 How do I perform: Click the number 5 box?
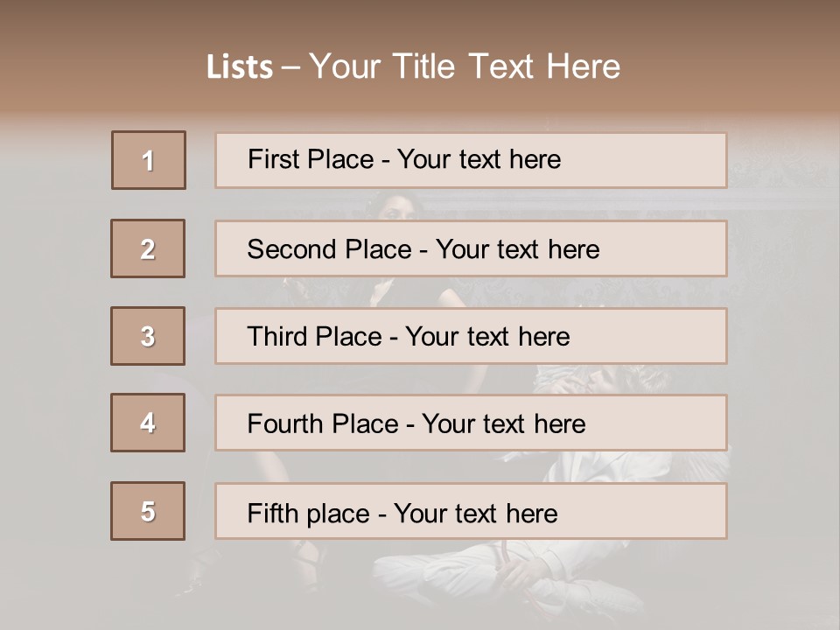pos(148,511)
